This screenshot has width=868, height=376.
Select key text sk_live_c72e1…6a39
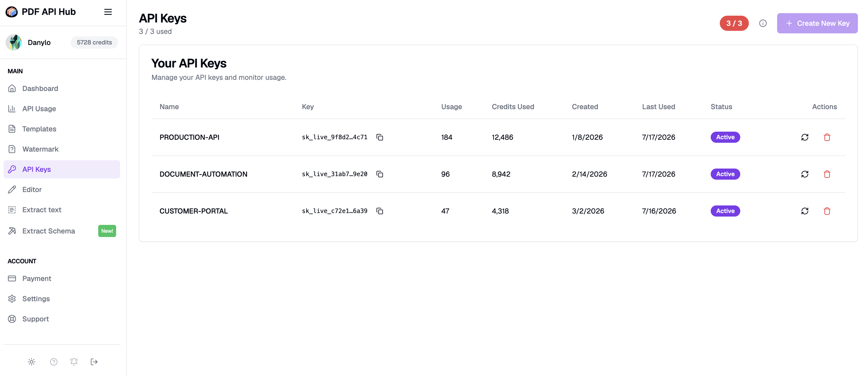click(x=335, y=211)
